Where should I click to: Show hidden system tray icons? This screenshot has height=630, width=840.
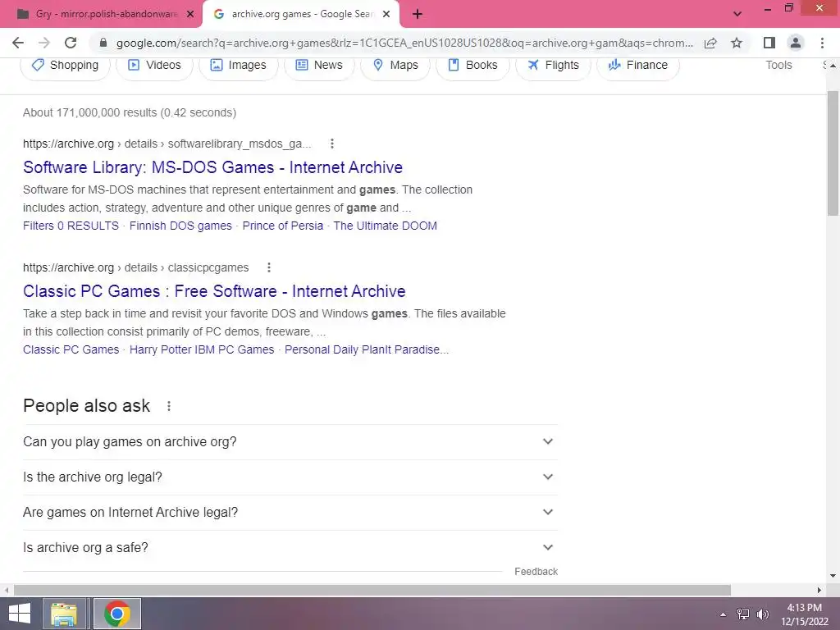pyautogui.click(x=724, y=614)
